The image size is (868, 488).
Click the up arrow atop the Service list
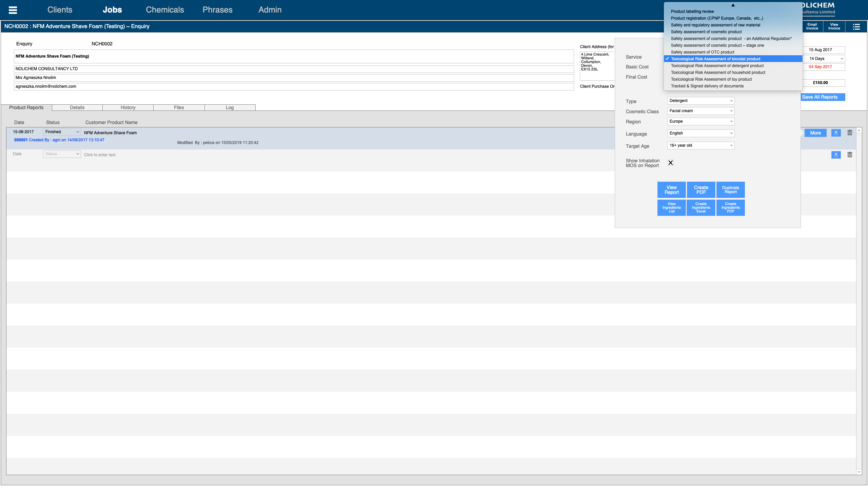tap(733, 5)
